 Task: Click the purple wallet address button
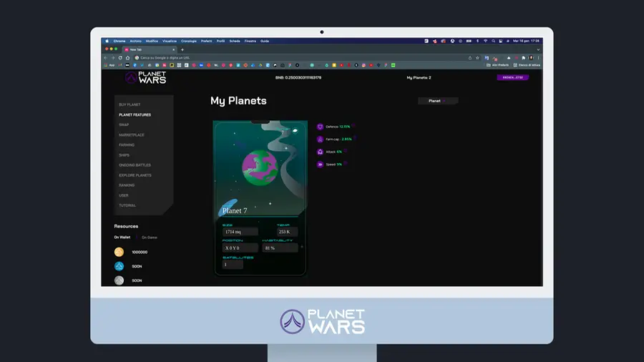[512, 77]
